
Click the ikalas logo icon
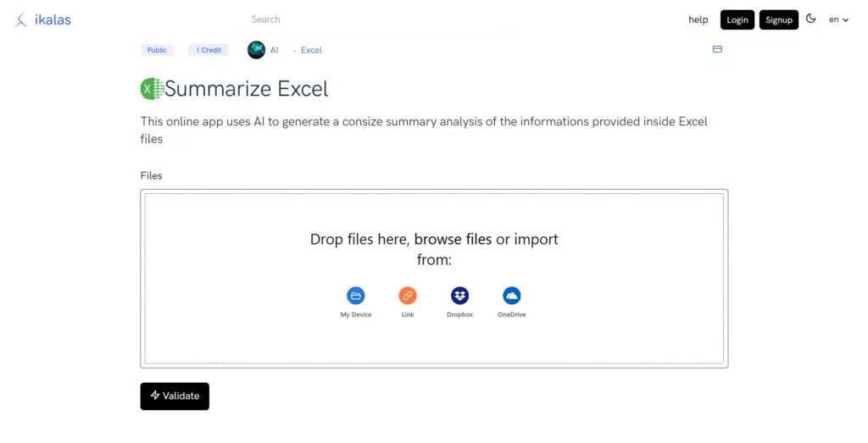point(21,19)
